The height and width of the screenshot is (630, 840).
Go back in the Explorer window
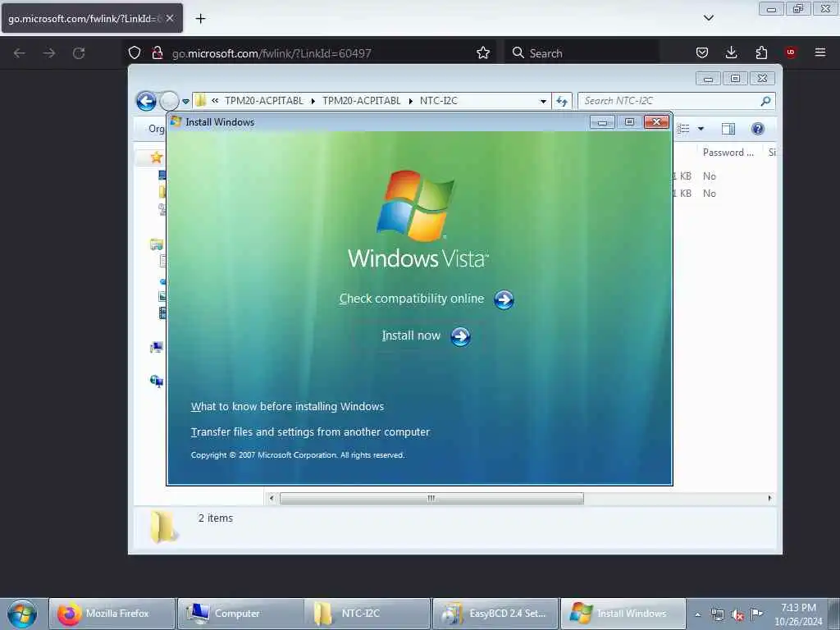[146, 101]
